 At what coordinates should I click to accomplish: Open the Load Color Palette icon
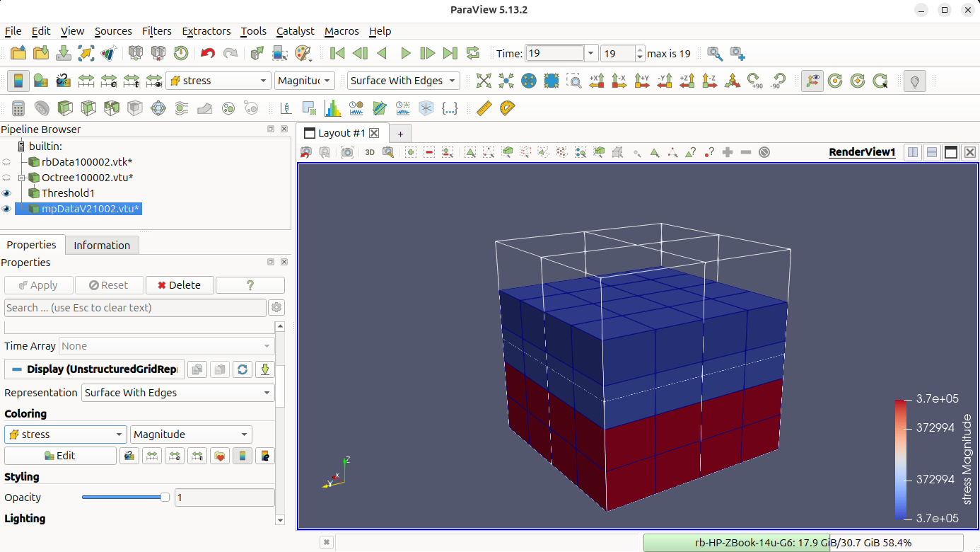303,53
